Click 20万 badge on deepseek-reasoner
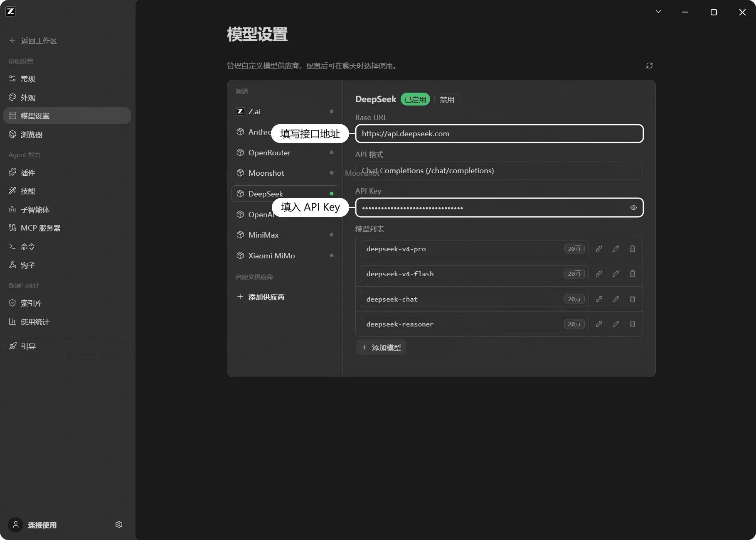The height and width of the screenshot is (540, 756). coord(574,324)
